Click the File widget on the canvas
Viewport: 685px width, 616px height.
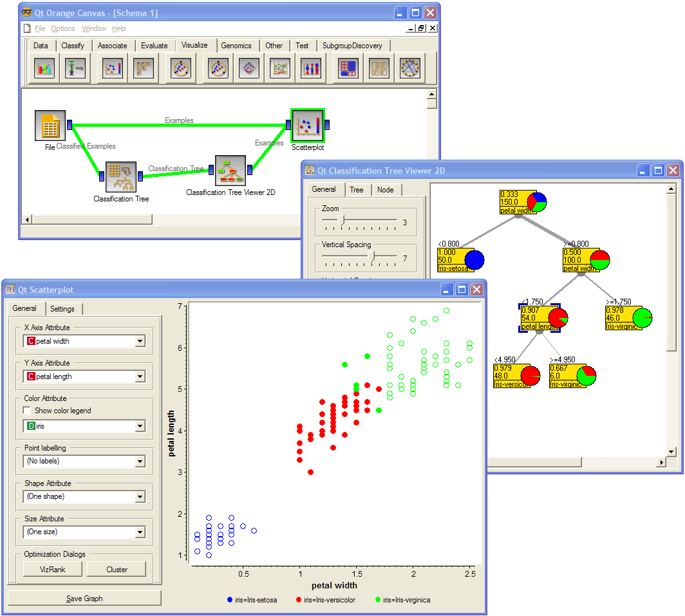(50, 126)
